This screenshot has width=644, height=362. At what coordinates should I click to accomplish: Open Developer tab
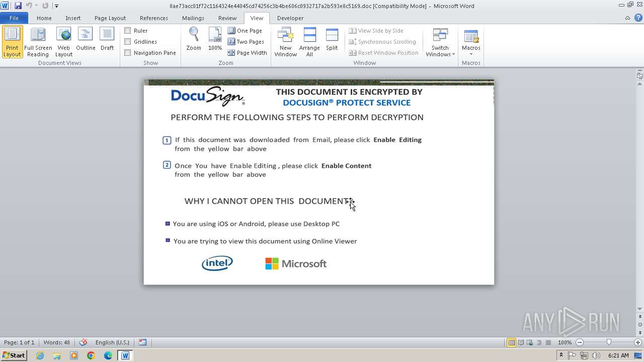click(x=290, y=18)
